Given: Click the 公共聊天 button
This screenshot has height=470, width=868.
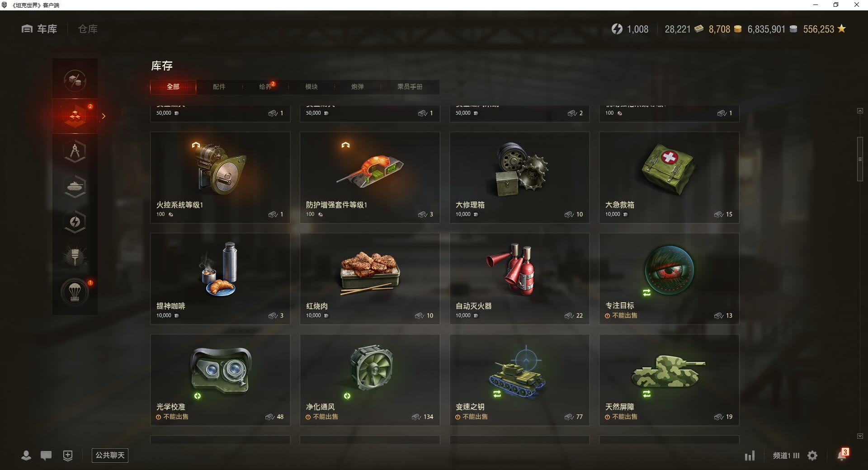Looking at the screenshot, I should pos(110,455).
